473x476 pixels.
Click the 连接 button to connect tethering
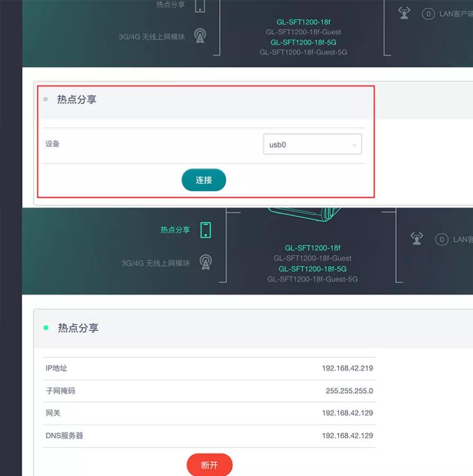click(203, 180)
